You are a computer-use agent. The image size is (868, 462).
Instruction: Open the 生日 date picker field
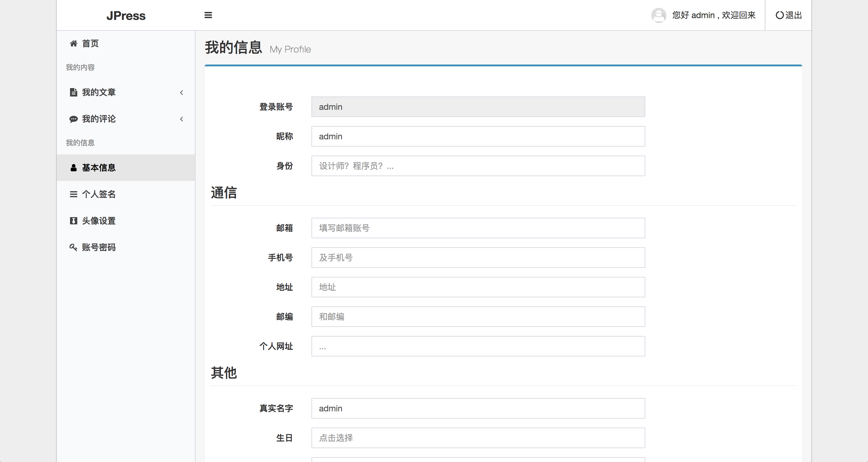tap(478, 438)
